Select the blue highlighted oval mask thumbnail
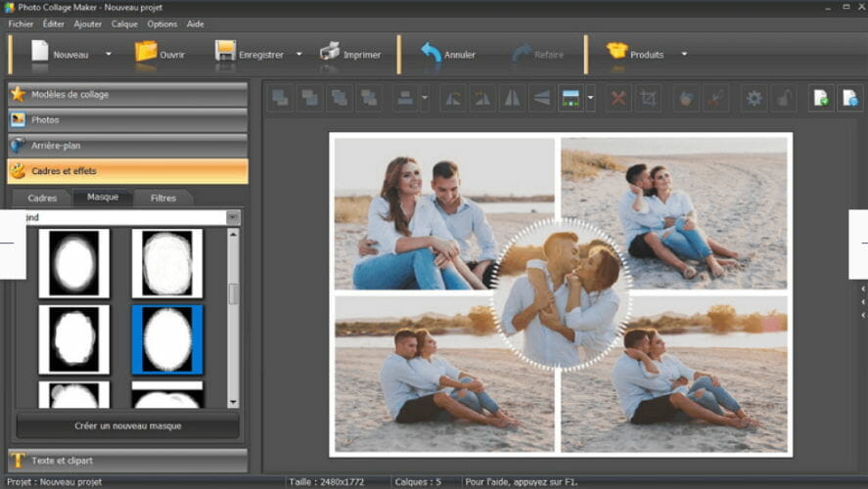Viewport: 868px width, 489px height. coord(167,339)
